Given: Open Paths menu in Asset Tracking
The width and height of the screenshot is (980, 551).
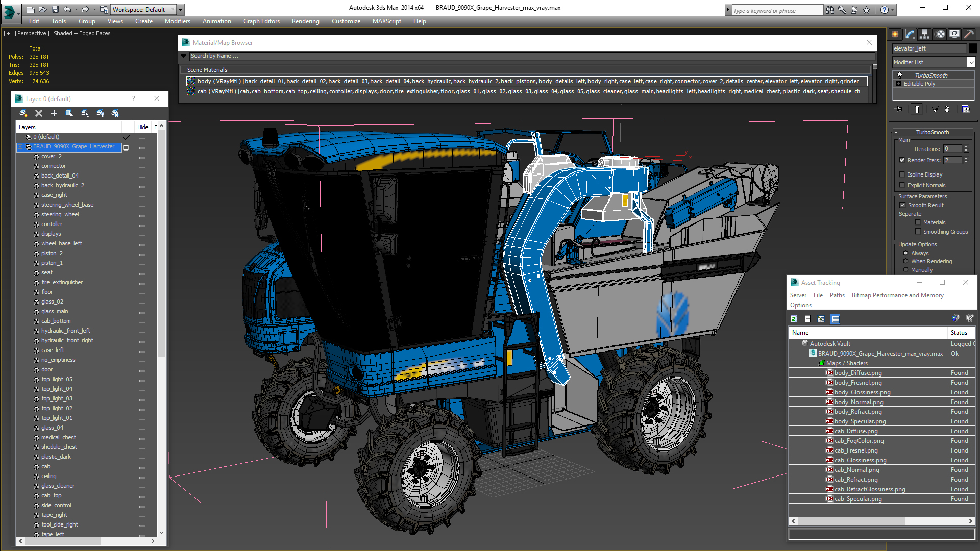Looking at the screenshot, I should (x=837, y=295).
